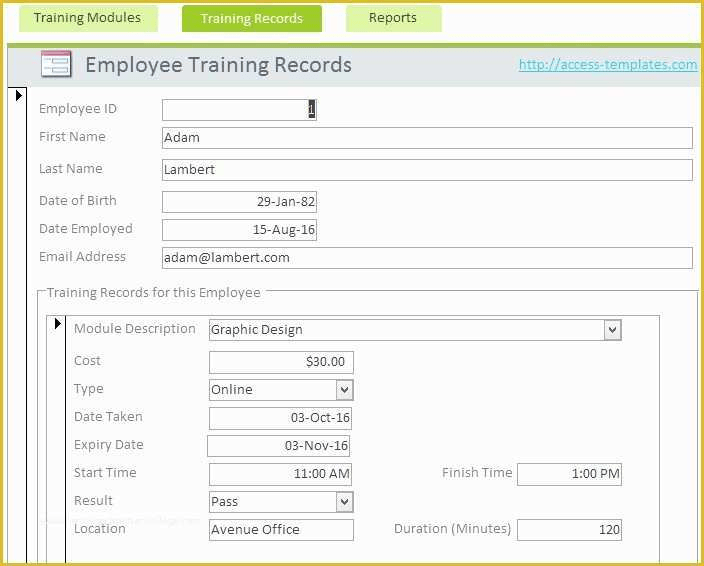The height and width of the screenshot is (566, 704).
Task: Open the Reports tab
Action: (393, 18)
